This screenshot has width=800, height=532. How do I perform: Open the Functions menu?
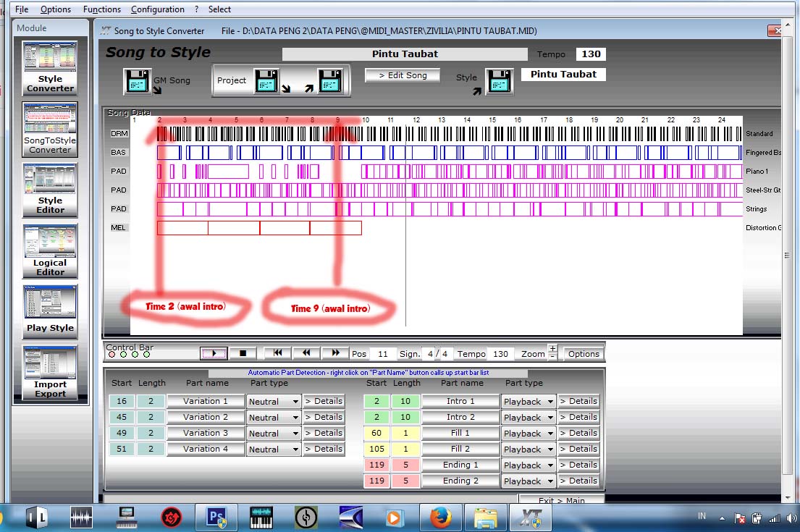(x=101, y=9)
